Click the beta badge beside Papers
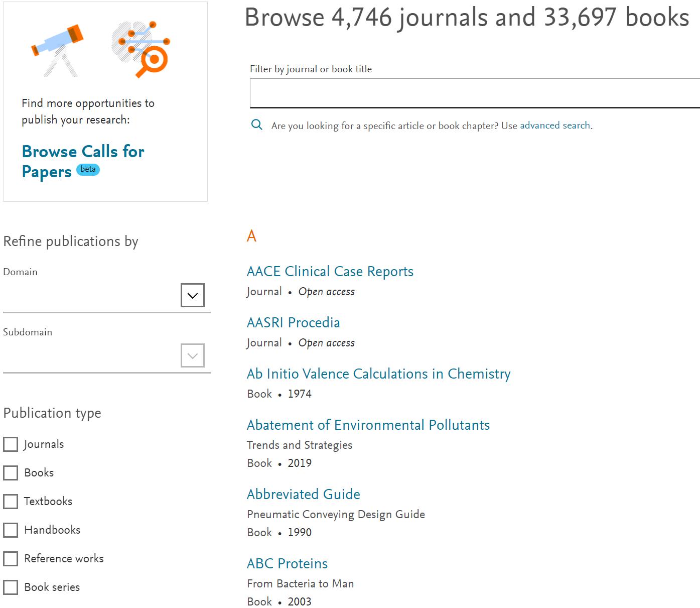The height and width of the screenshot is (608, 700). coord(88,170)
